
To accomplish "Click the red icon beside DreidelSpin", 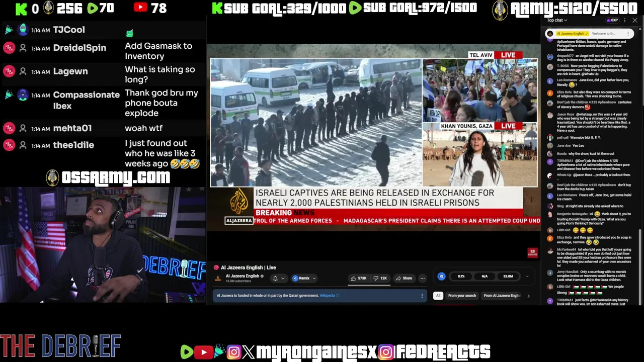I will pyautogui.click(x=9, y=48).
